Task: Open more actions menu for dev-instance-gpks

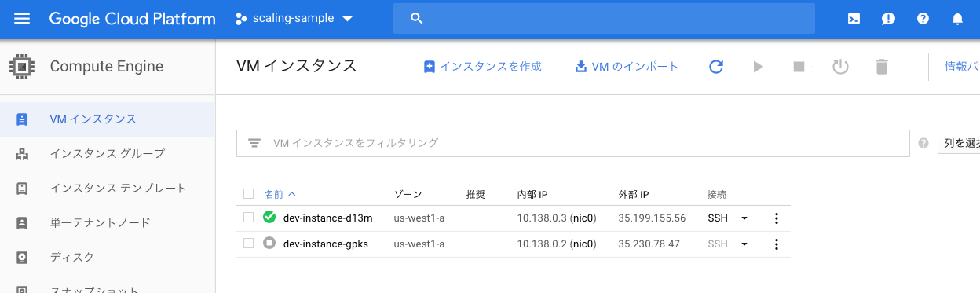Action: tap(777, 244)
